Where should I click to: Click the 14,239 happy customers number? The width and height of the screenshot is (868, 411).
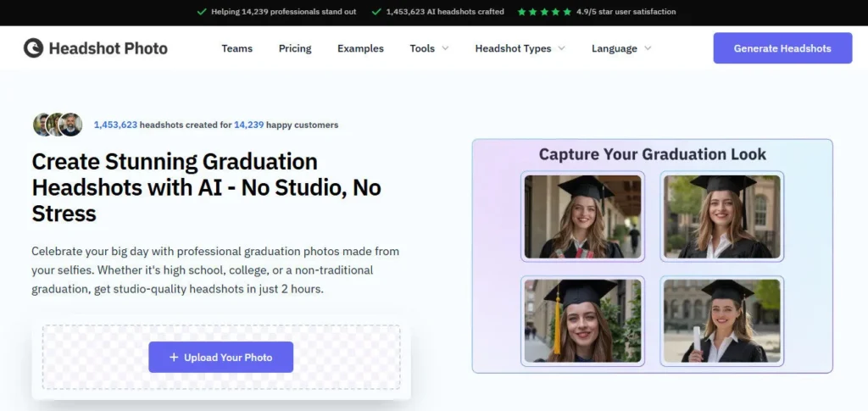248,125
